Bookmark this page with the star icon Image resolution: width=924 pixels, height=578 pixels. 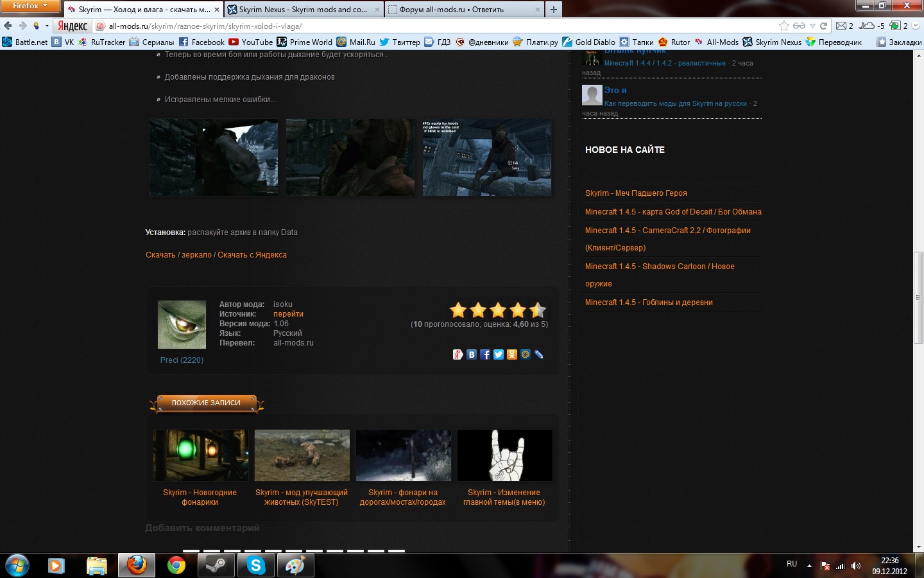[784, 26]
